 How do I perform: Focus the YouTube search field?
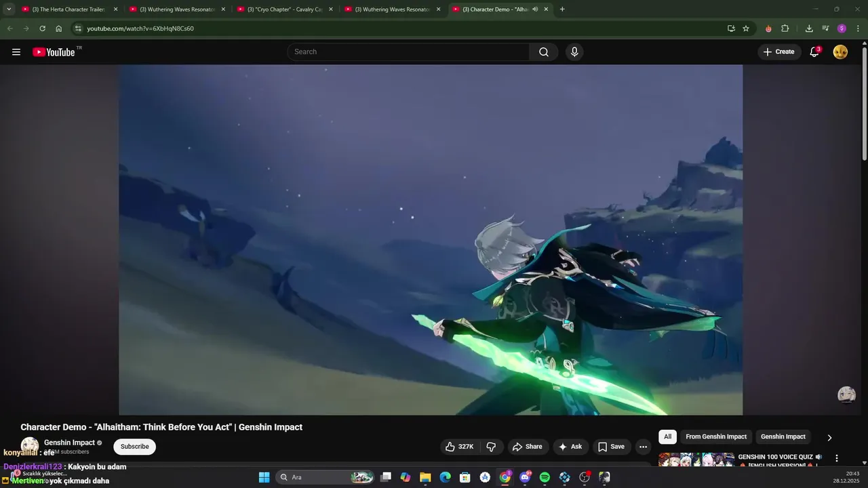408,52
